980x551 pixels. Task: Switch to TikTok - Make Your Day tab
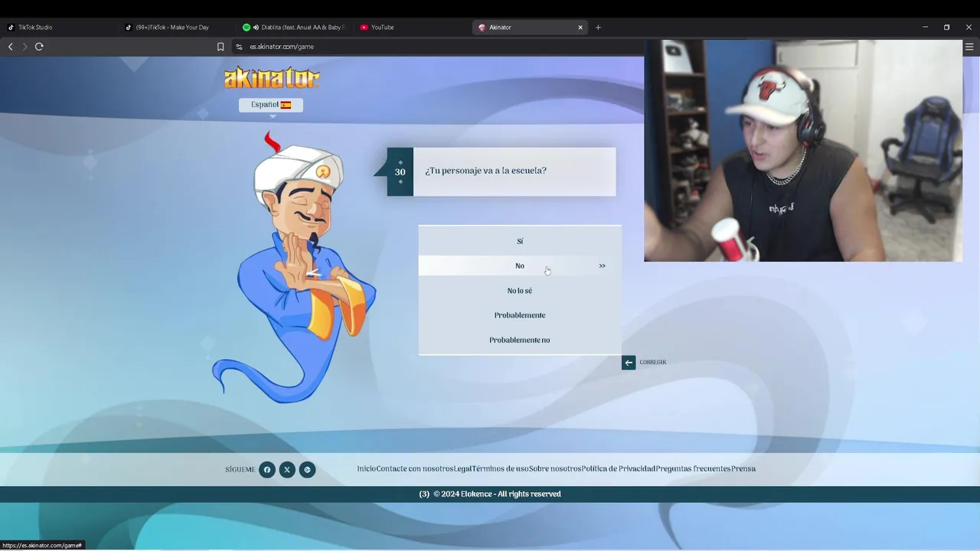[x=176, y=28]
